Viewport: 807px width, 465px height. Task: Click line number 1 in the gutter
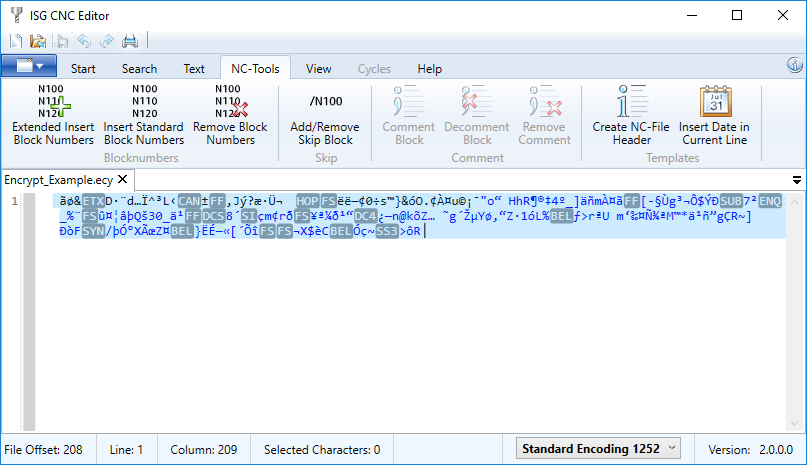point(14,201)
